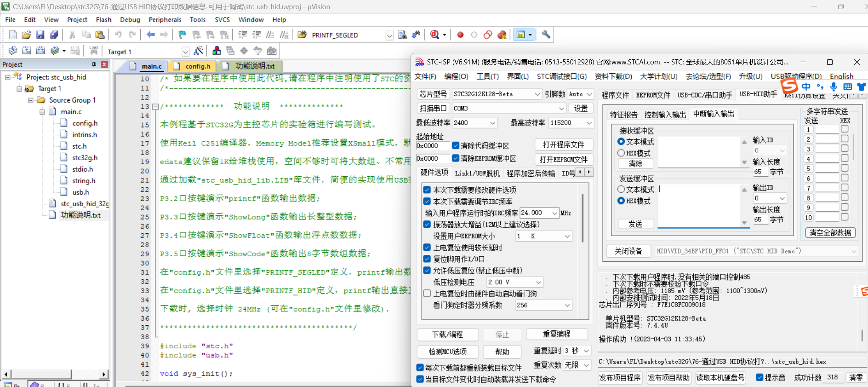Uncheck 本次下载需要修改硬件选项

pos(427,190)
